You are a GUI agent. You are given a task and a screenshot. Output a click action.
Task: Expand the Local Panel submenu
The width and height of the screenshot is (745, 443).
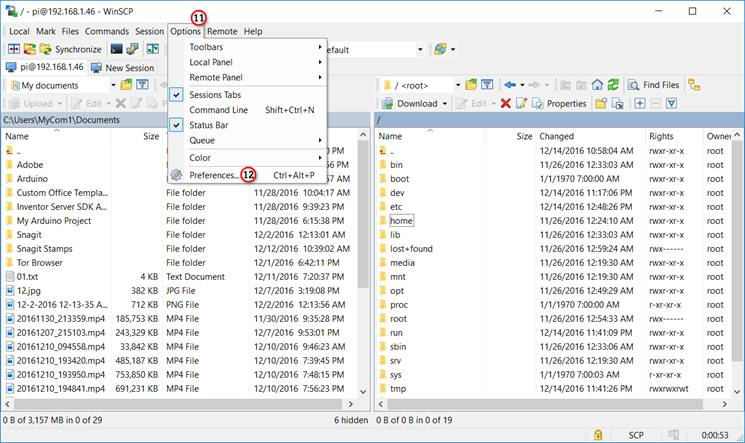pyautogui.click(x=248, y=62)
